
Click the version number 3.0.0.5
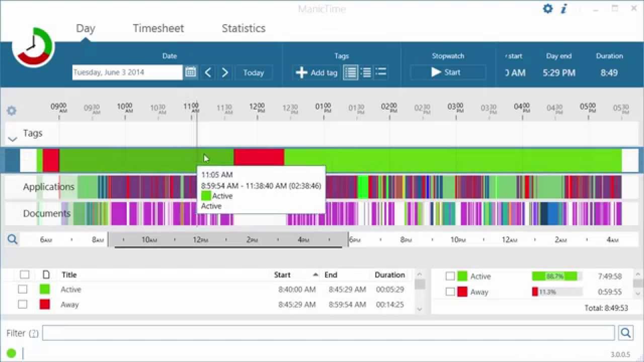click(620, 354)
